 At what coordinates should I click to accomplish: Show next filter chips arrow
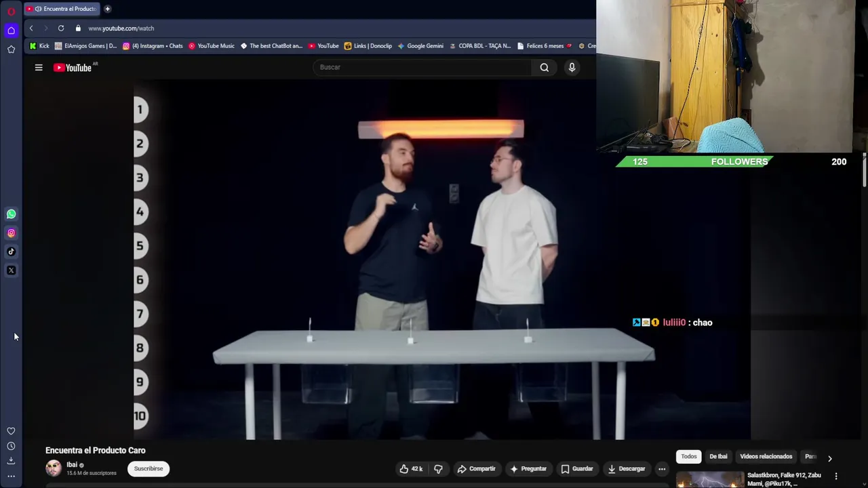[x=829, y=459]
